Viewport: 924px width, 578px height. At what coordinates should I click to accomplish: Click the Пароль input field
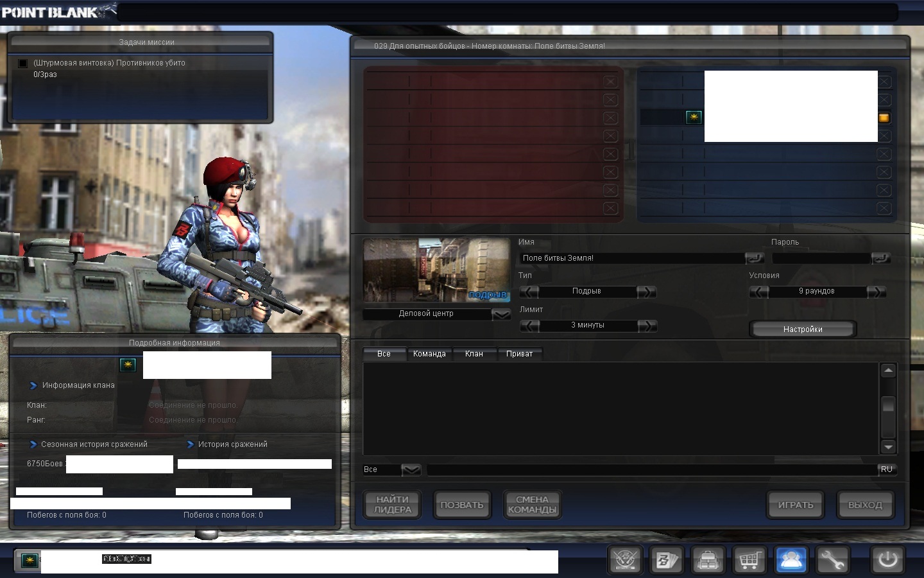tap(821, 258)
